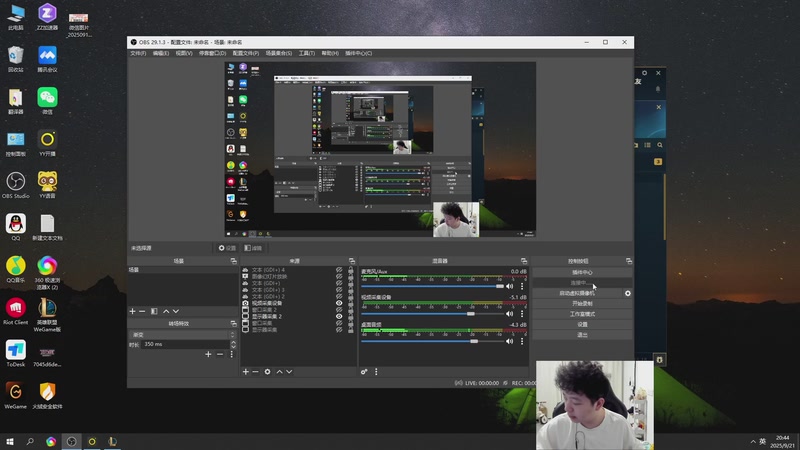The image size is (800, 450).
Task: Move the scene down in the Scenes dock
Action: [176, 311]
